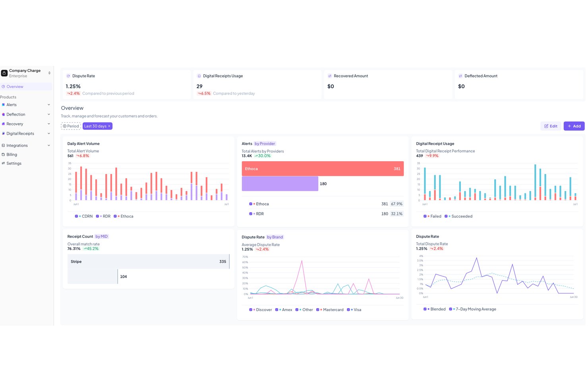Toggle the Succeeded legend checkbox
588x392 pixels.
click(x=446, y=216)
